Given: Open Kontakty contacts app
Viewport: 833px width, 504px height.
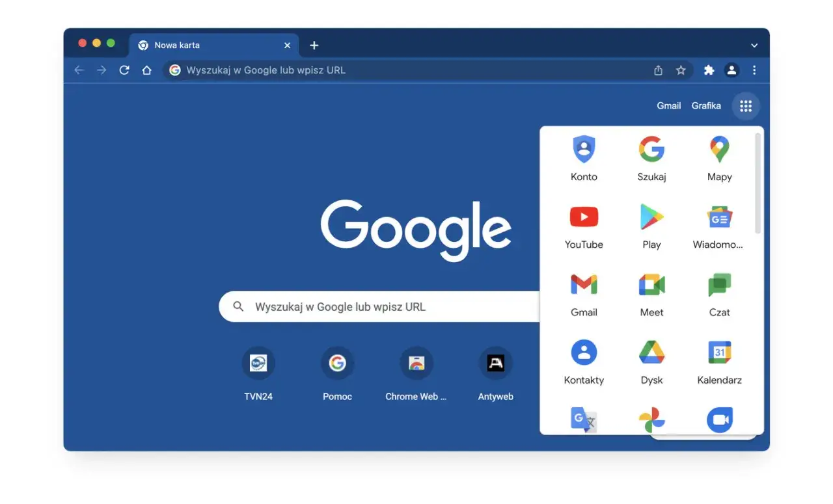Looking at the screenshot, I should pyautogui.click(x=584, y=362).
